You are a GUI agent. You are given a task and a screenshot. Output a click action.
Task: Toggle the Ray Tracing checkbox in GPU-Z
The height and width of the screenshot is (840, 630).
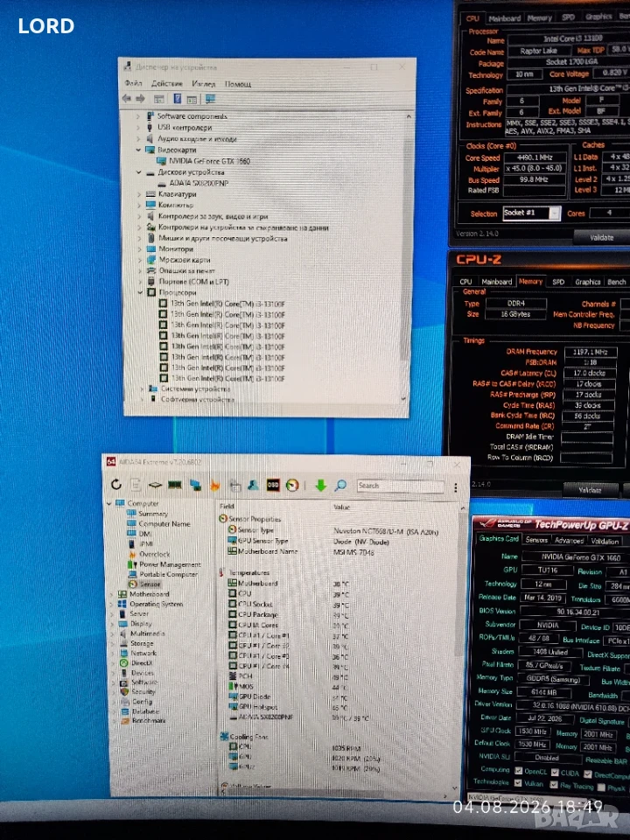tap(553, 785)
